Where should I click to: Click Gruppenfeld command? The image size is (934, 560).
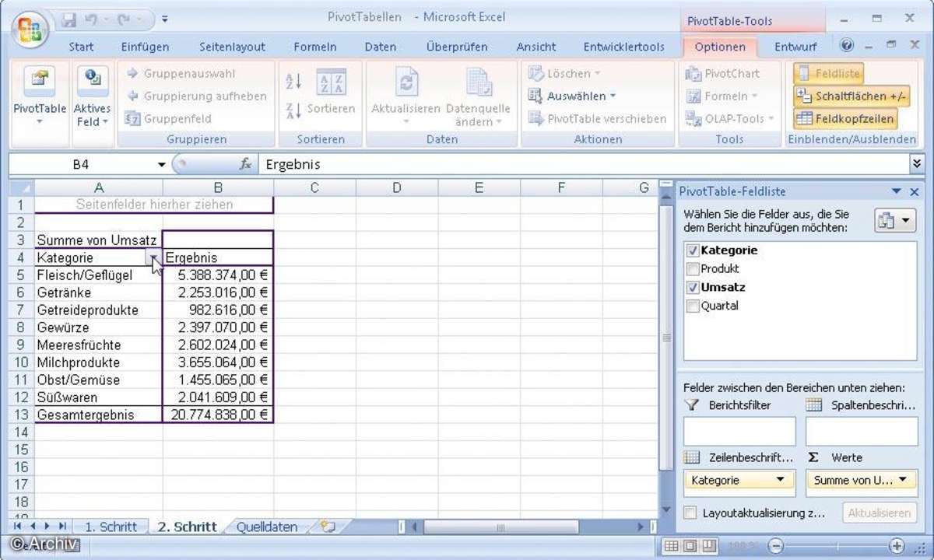click(x=168, y=118)
